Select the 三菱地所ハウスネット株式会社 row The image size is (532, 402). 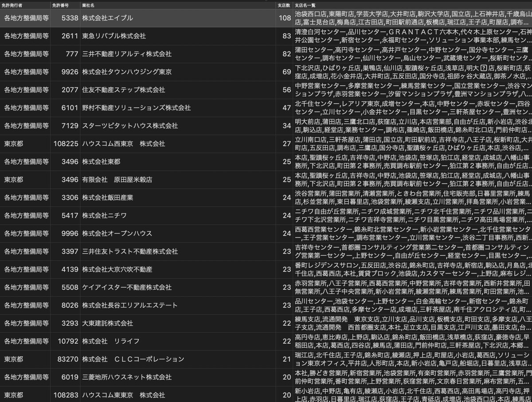[x=133, y=377]
